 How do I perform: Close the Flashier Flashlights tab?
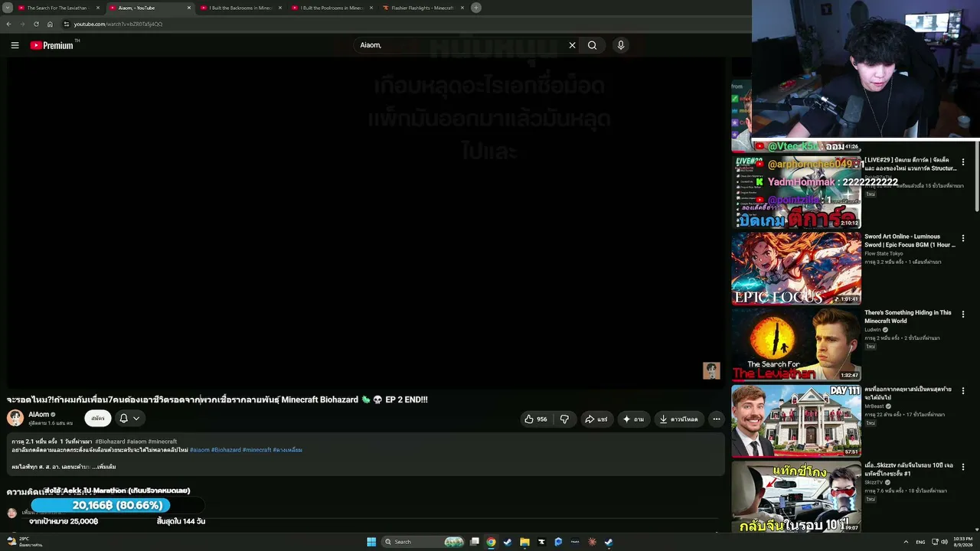pos(462,8)
